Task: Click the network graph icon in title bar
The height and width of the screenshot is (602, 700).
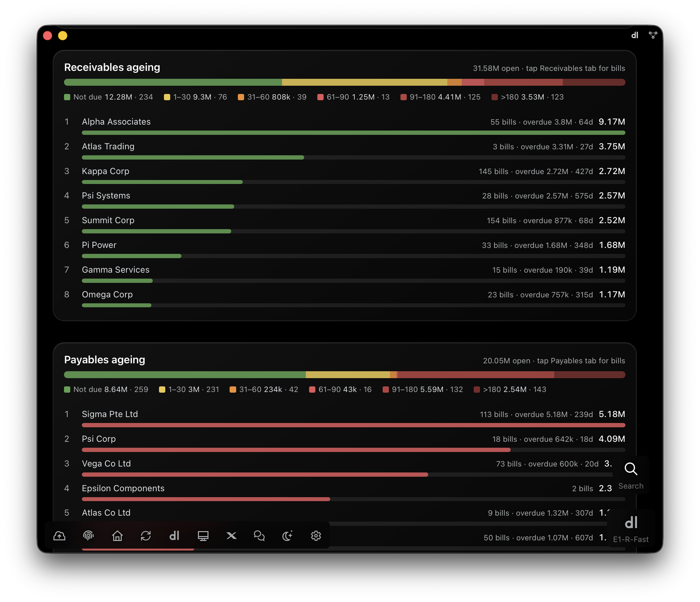Action: coord(653,35)
